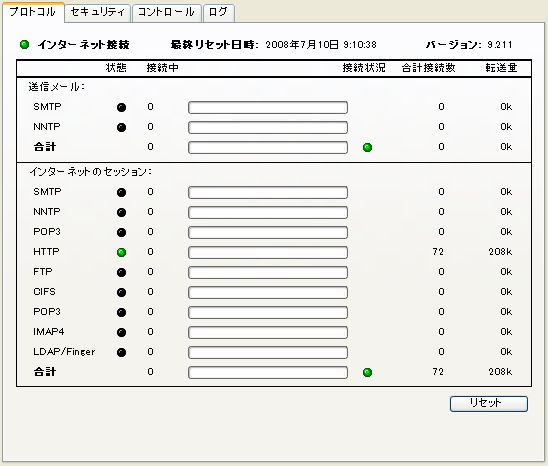
Task: Open the セキュリティ tab
Action: click(x=98, y=13)
